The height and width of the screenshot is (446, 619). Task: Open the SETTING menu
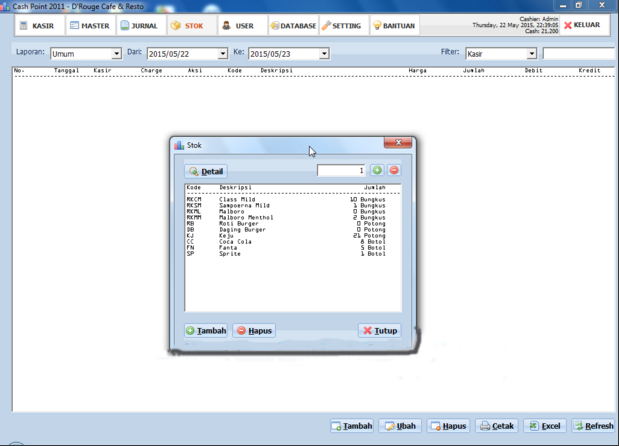coord(342,26)
